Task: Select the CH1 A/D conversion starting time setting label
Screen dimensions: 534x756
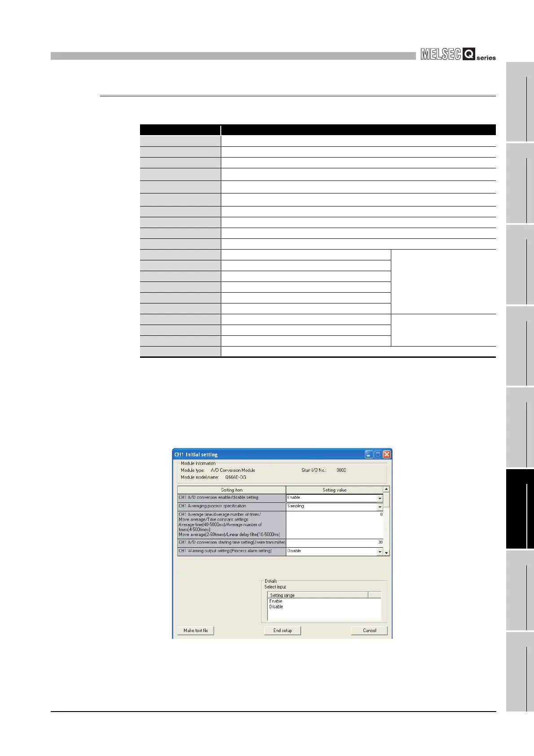Action: 232,543
